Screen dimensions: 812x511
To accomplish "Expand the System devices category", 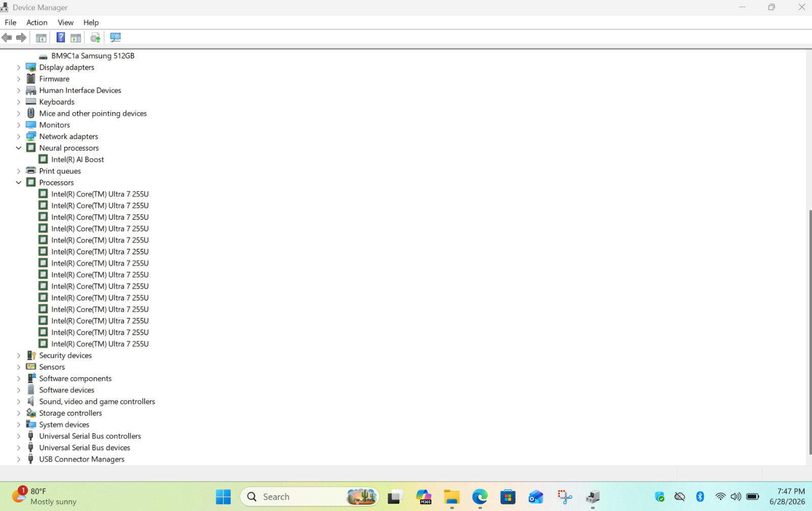I will pos(19,425).
